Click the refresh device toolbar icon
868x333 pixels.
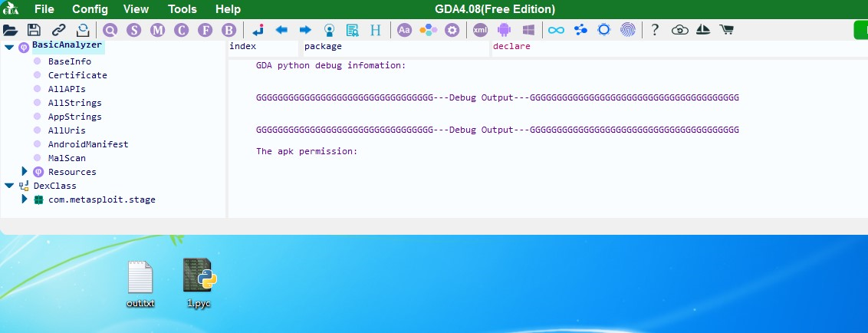[83, 30]
